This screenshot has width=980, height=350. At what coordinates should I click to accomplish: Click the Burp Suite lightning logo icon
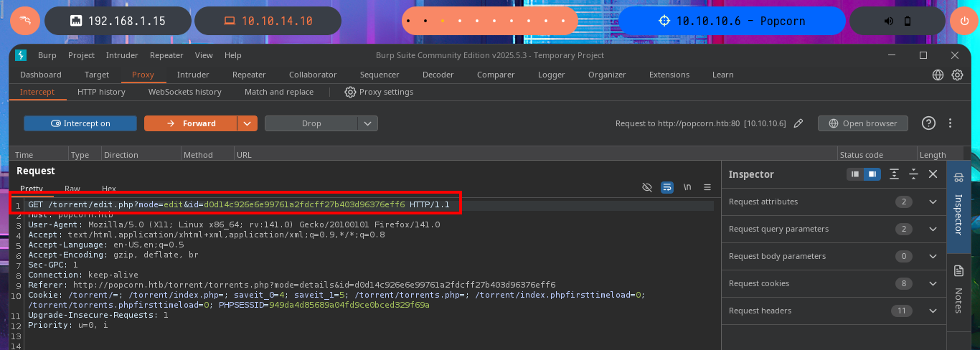pyautogui.click(x=21, y=55)
